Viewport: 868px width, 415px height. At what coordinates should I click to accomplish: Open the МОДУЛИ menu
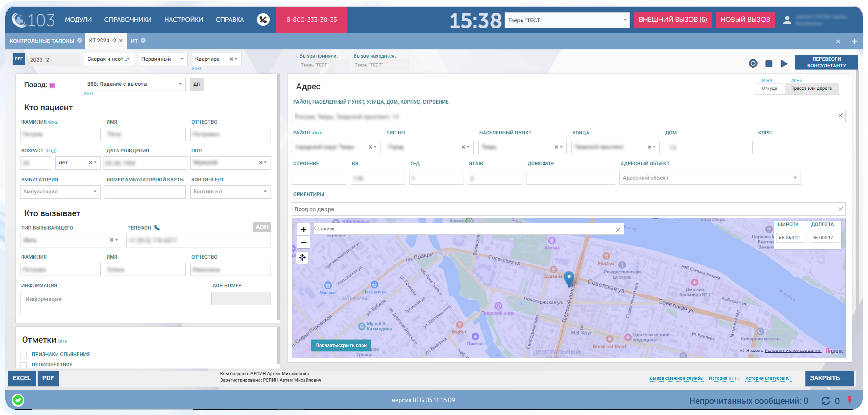coord(78,20)
